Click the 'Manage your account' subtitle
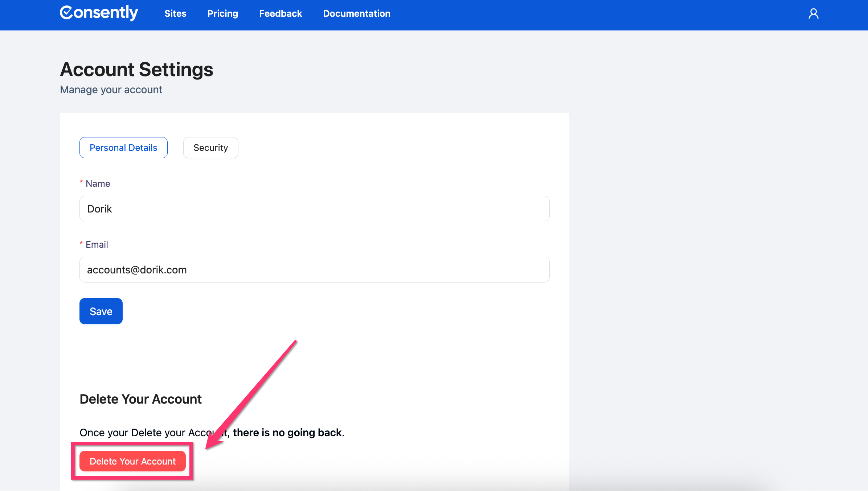The width and height of the screenshot is (868, 491). [111, 90]
